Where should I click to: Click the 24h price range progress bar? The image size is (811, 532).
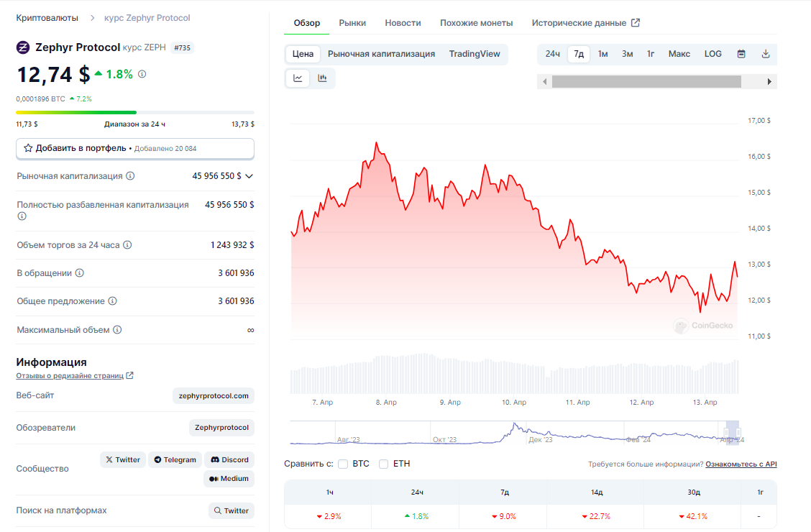tap(135, 112)
